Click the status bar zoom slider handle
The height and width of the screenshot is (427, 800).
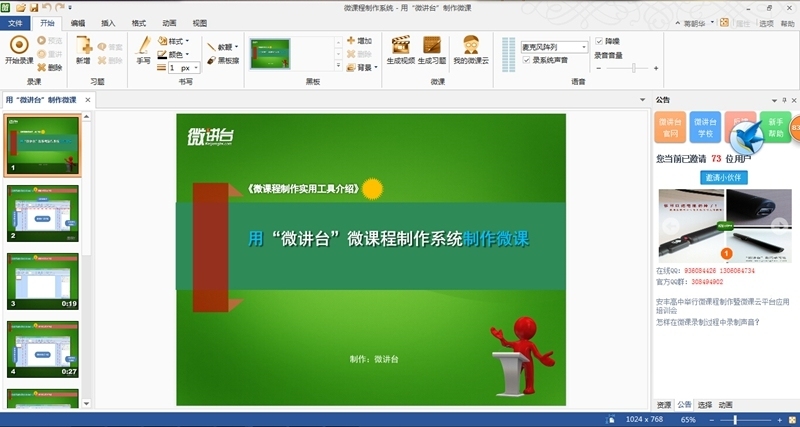click(x=735, y=420)
